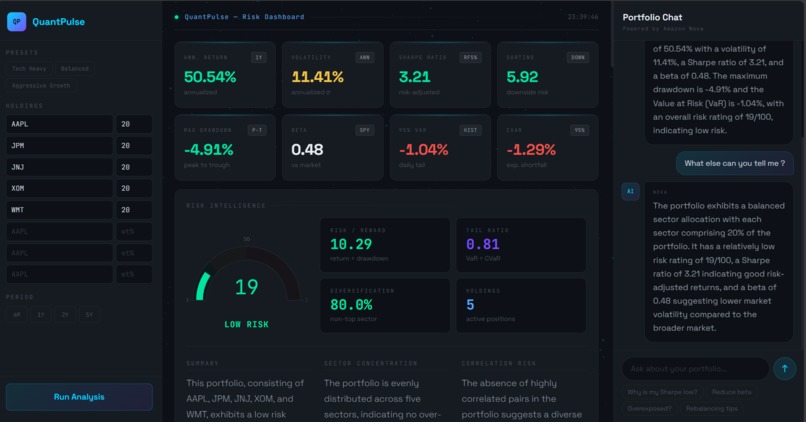
Task: Click the Correlation Risk summary text
Action: pos(522,399)
